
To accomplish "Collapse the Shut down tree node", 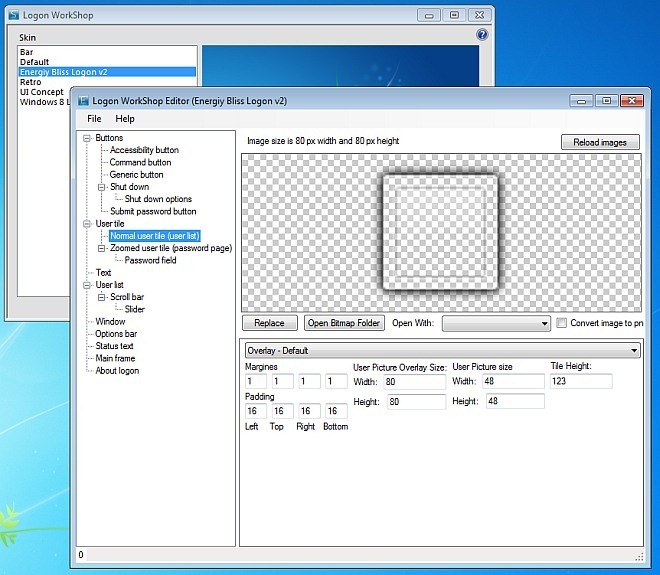I will [101, 187].
